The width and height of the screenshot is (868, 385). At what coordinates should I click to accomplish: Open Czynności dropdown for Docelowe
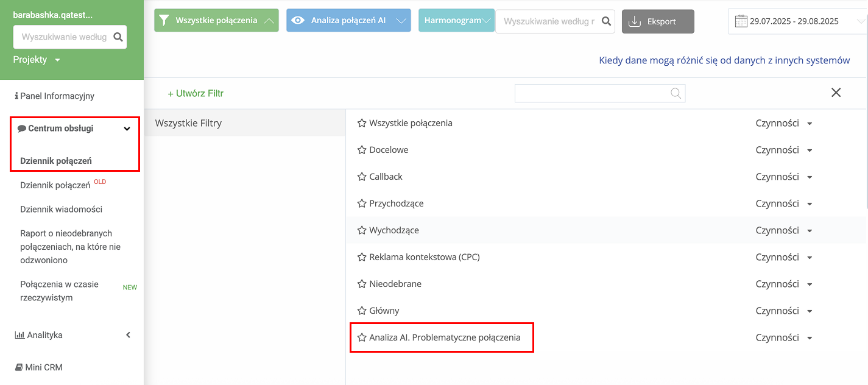coord(784,150)
